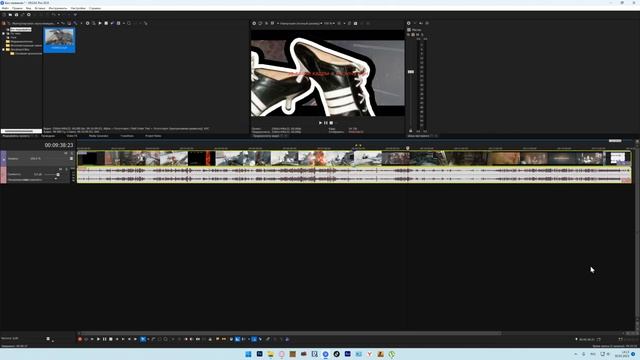Switch to the Project Notes tab
Image resolution: width=640 pixels, height=360 pixels.
[x=153, y=136]
